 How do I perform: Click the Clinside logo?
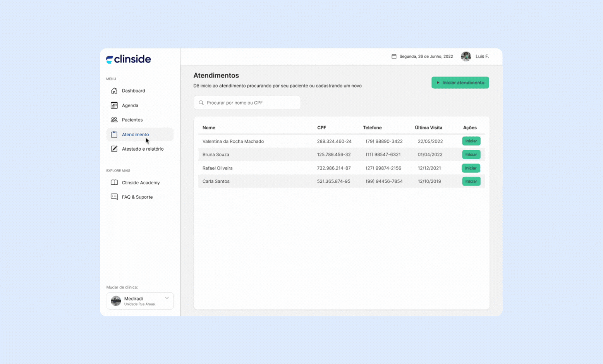(128, 59)
